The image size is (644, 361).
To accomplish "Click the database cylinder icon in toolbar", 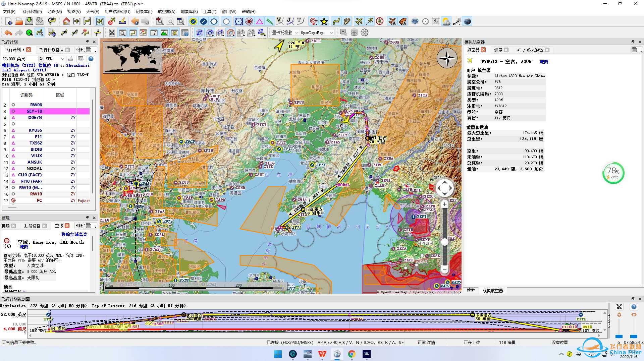I will coord(354,33).
